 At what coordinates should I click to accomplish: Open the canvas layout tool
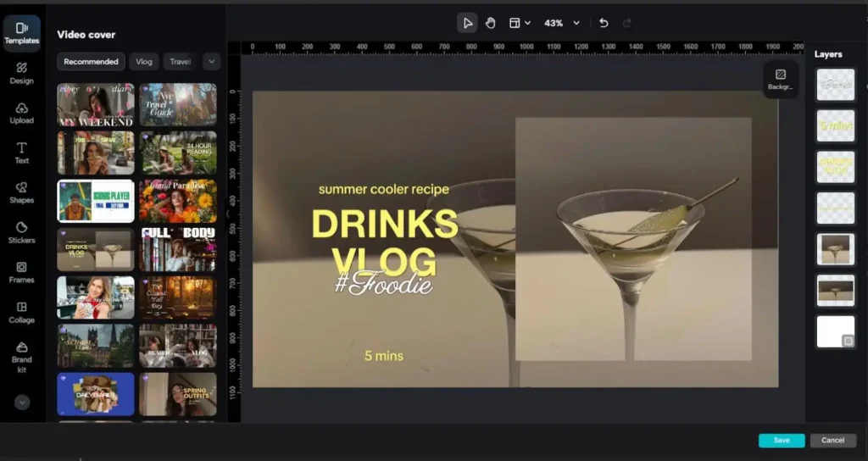click(x=515, y=23)
